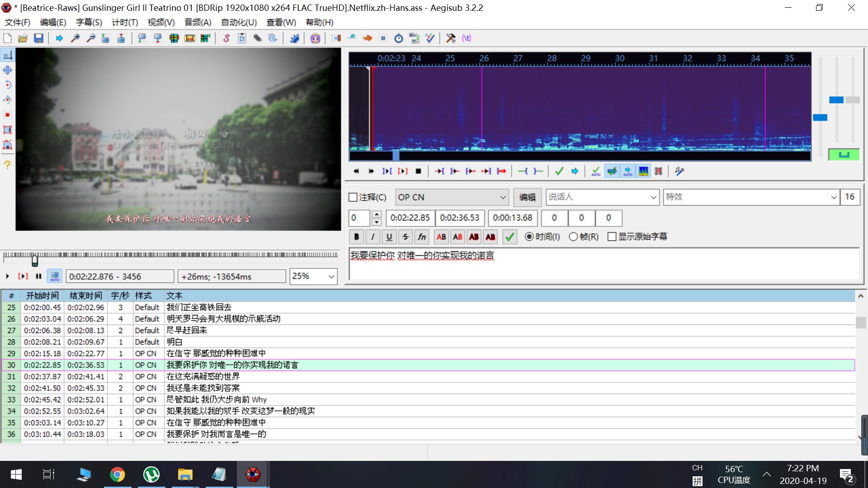868x488 pixels.
Task: Go to previous line in audio toolbar
Action: 356,171
